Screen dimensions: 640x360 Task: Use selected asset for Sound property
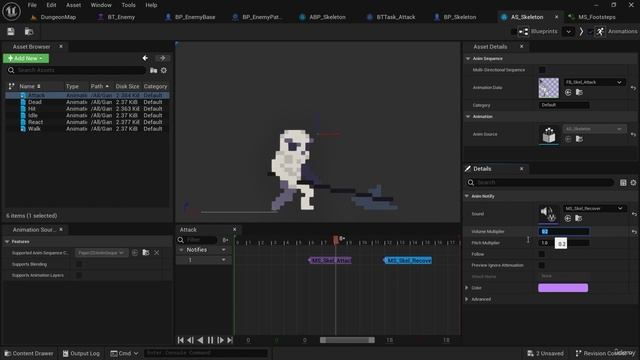point(568,218)
